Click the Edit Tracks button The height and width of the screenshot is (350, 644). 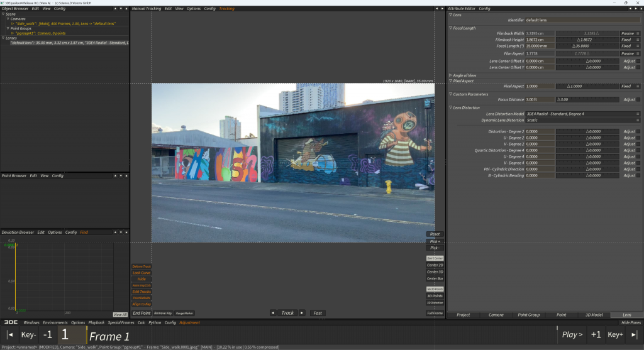[x=142, y=292]
